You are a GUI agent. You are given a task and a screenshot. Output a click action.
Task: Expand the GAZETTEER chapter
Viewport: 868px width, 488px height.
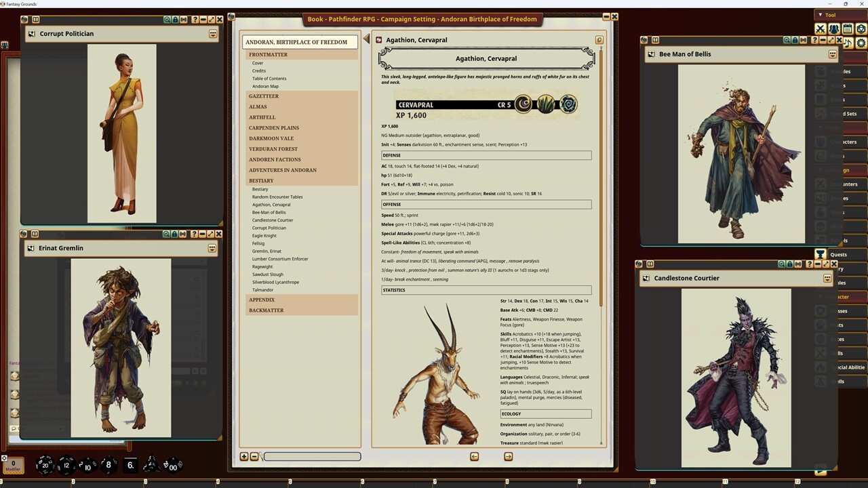[x=263, y=96]
